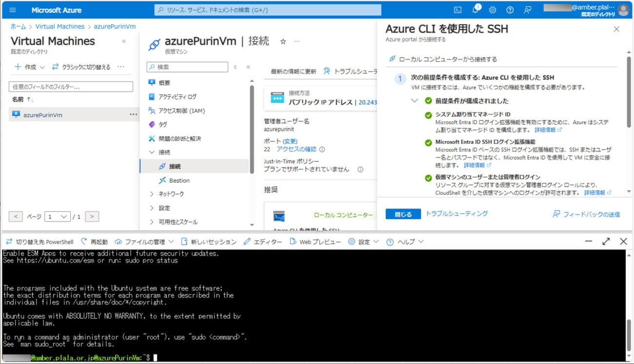
Task: Launch Cloud Shell from the top bar
Action: (x=457, y=10)
